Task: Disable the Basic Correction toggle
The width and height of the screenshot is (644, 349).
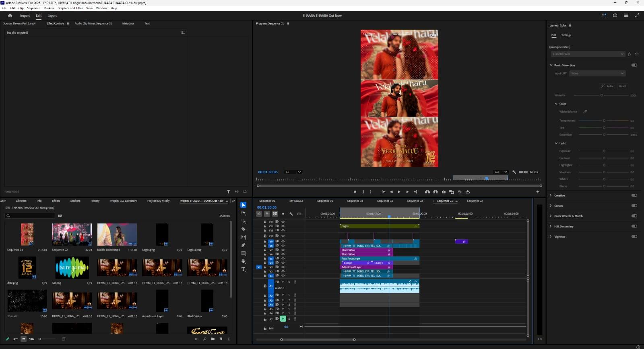Action: 634,65
